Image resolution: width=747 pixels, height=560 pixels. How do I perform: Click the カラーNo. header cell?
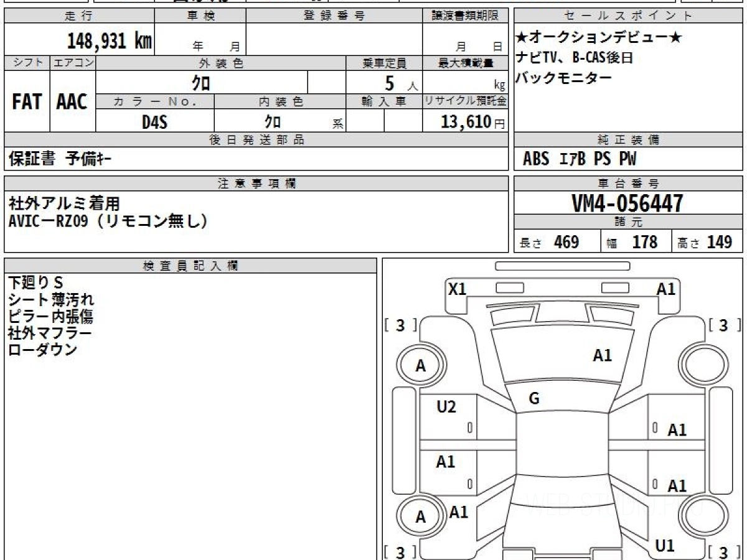click(155, 101)
